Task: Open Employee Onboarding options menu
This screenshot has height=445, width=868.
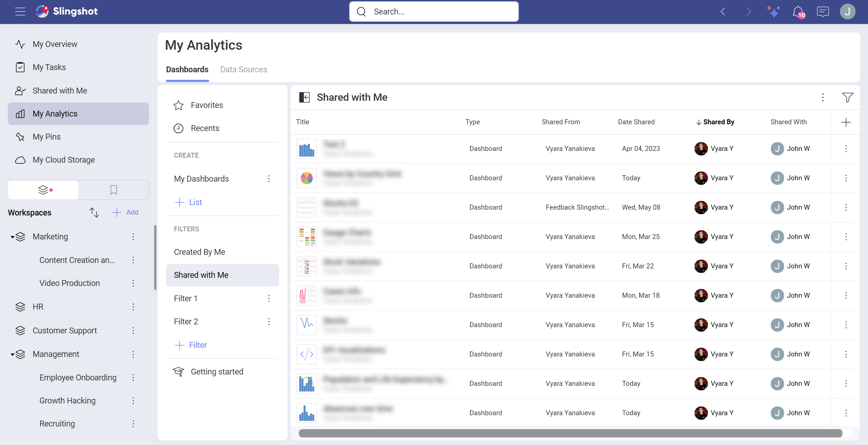Action: 133,378
